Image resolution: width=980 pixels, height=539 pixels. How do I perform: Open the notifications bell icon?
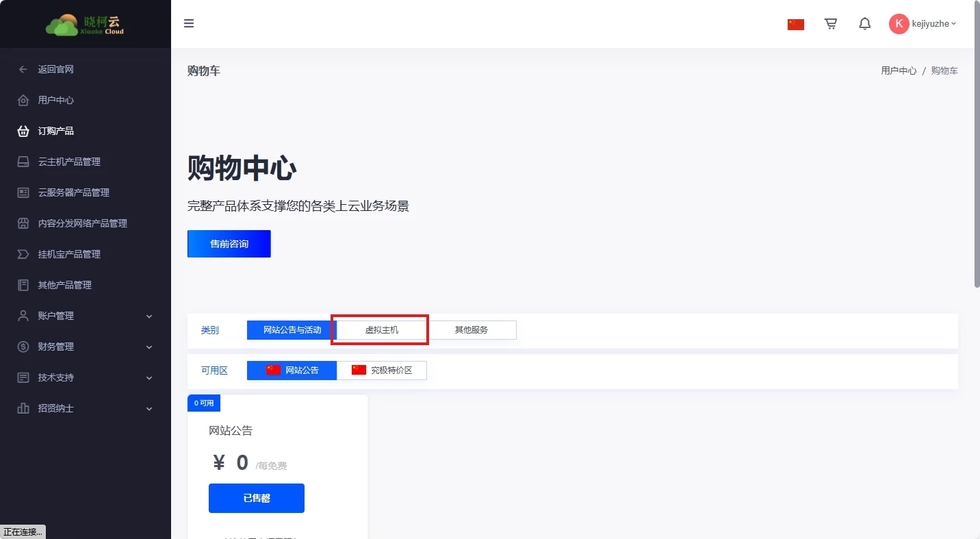pos(865,24)
